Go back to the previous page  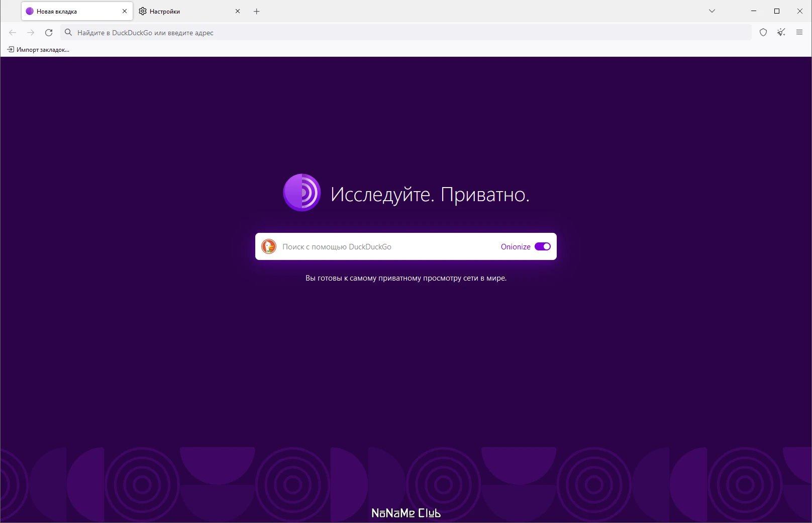[13, 33]
